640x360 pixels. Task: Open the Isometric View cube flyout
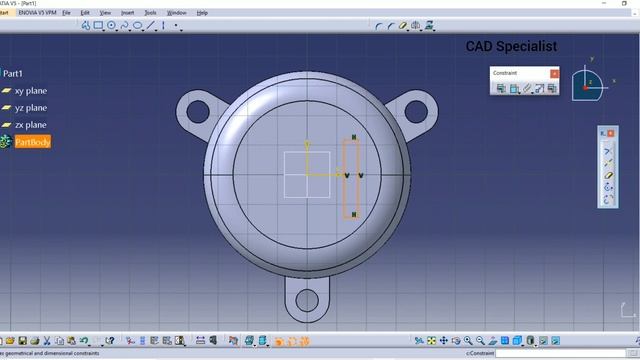[518, 340]
